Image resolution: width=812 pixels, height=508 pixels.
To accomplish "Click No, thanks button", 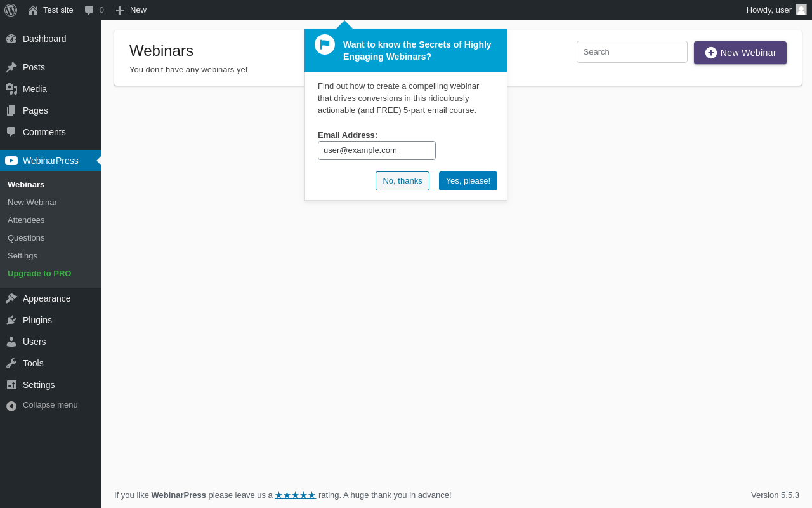I will (x=402, y=181).
